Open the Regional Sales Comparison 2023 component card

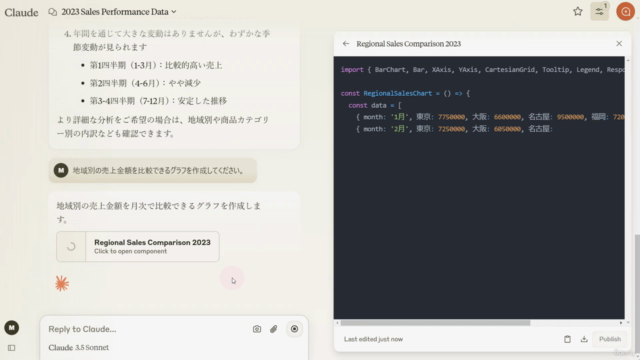[x=138, y=247]
